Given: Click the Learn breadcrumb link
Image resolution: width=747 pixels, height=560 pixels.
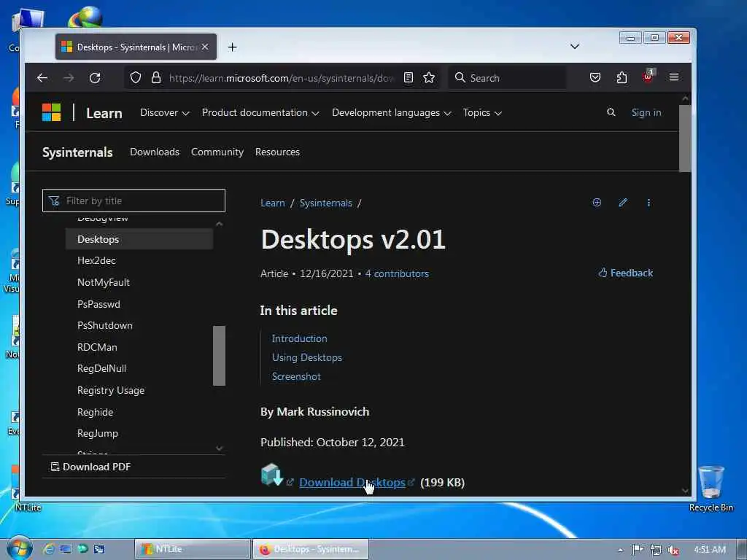Looking at the screenshot, I should tap(273, 203).
